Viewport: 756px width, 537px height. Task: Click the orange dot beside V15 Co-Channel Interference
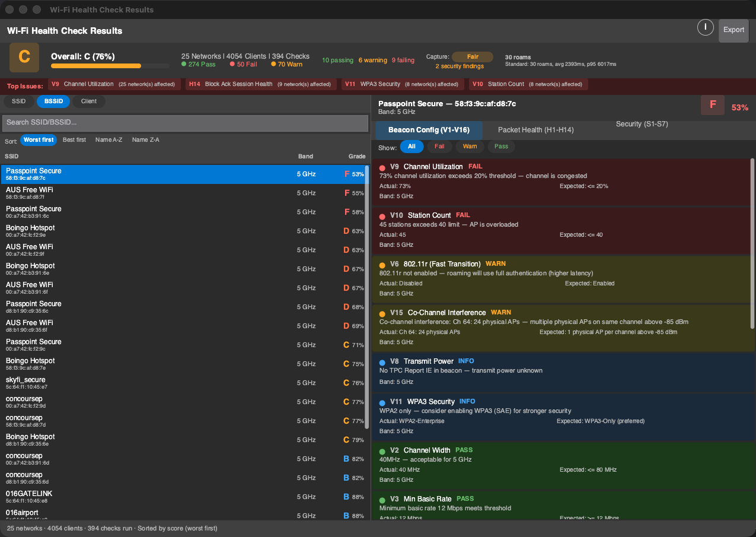click(382, 313)
